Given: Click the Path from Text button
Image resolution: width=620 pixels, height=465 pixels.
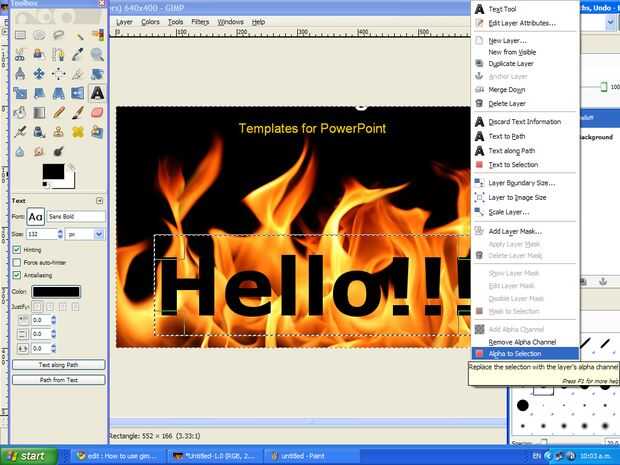Looking at the screenshot, I should pyautogui.click(x=59, y=380).
